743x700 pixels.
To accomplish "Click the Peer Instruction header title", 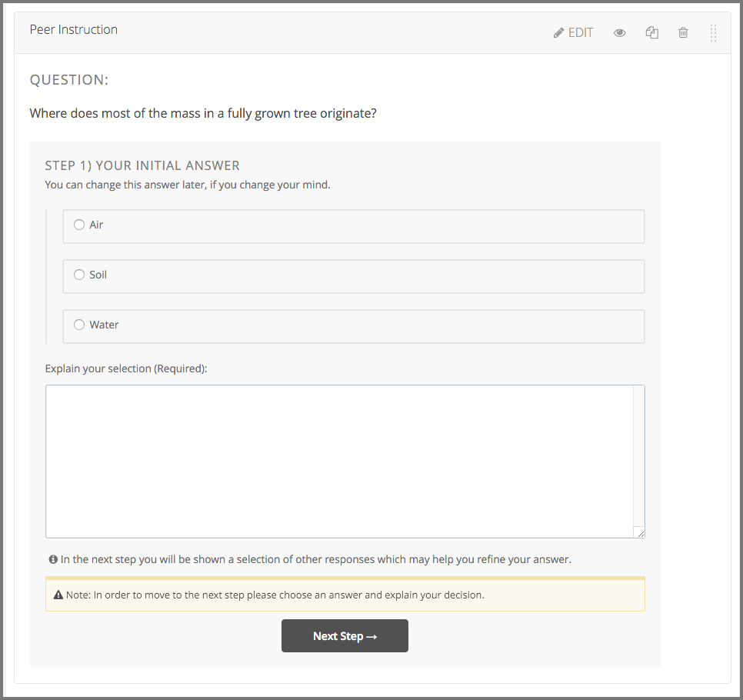I will (74, 30).
